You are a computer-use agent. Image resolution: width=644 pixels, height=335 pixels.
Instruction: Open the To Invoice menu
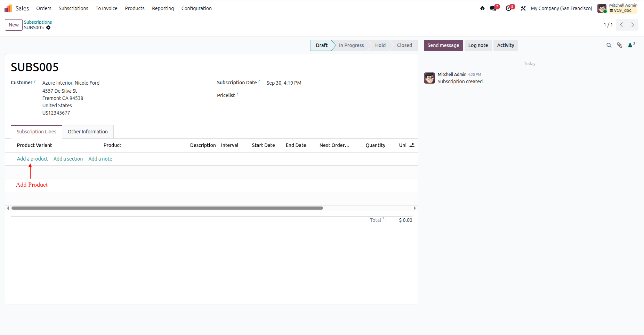106,8
